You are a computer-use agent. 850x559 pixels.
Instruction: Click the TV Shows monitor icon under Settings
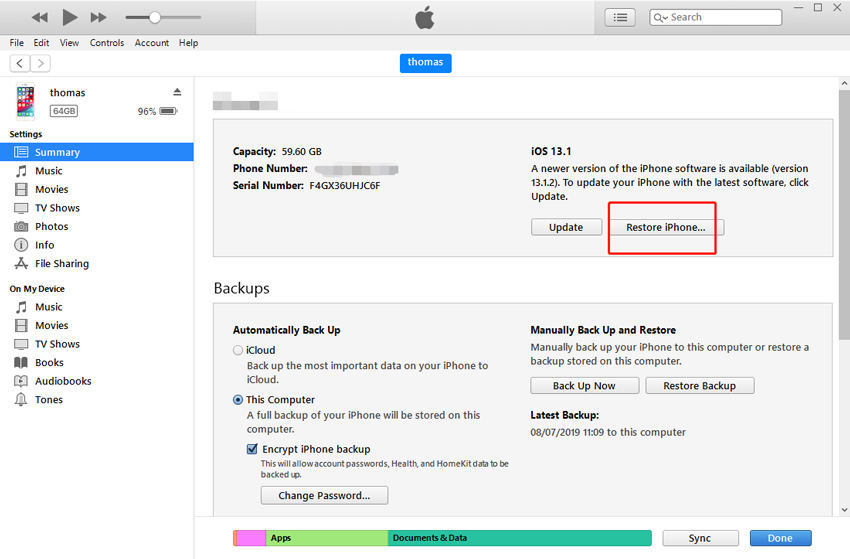click(21, 208)
